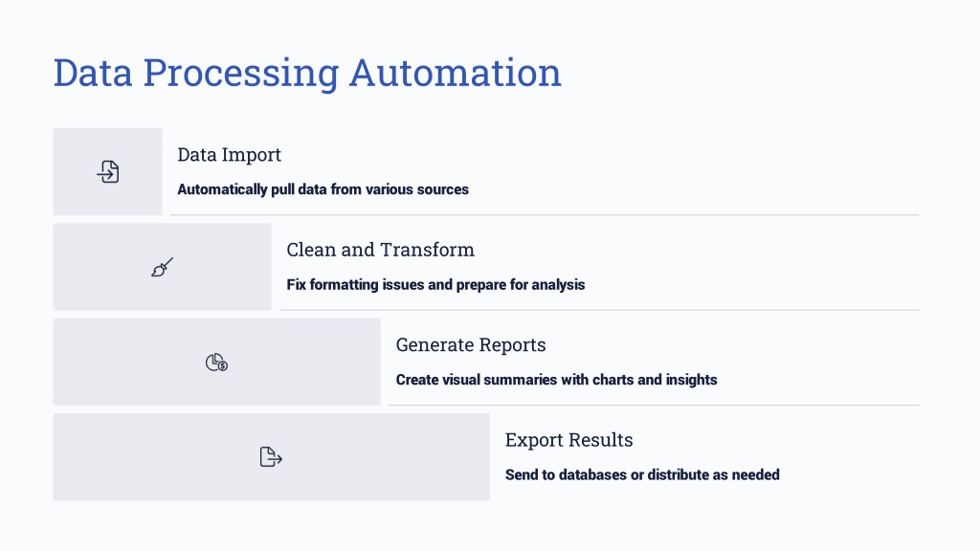Select the "Clean and Transform" heading
The width and height of the screenshot is (980, 551).
tap(381, 250)
